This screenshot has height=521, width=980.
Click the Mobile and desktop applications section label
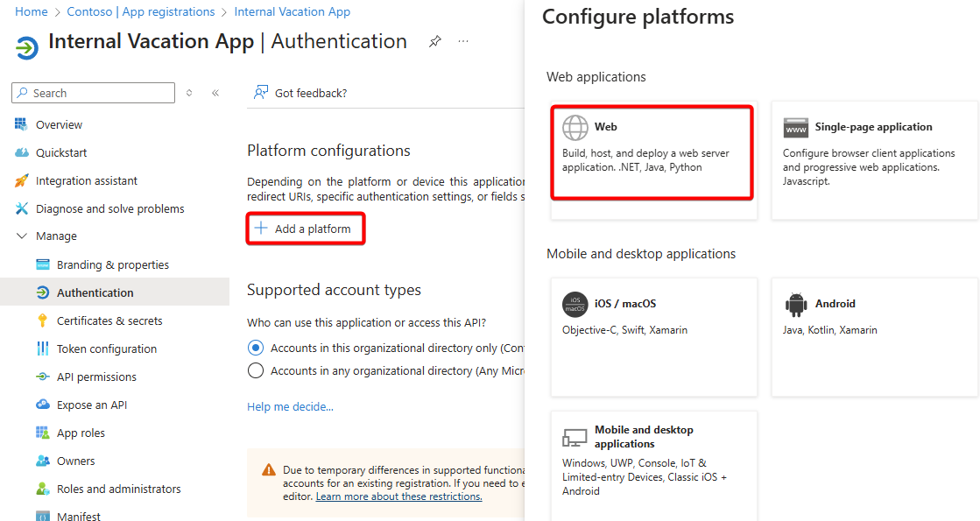(641, 254)
